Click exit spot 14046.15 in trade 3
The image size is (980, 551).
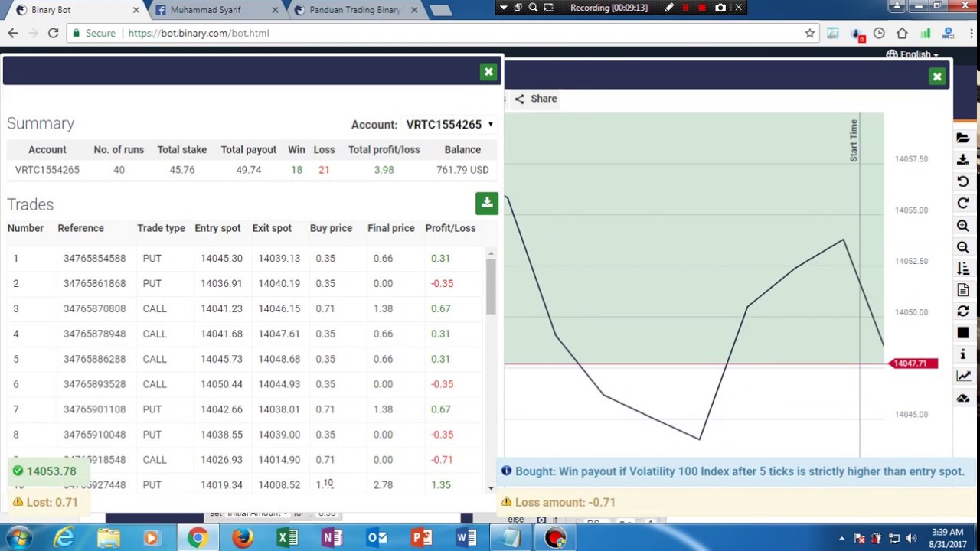tap(279, 308)
